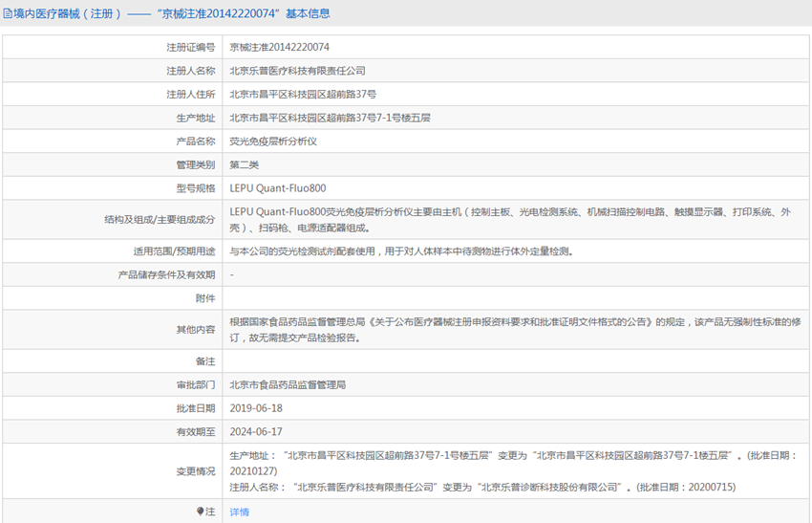Select product name 荧光免疫层析分析仪
812x523 pixels.
point(273,141)
